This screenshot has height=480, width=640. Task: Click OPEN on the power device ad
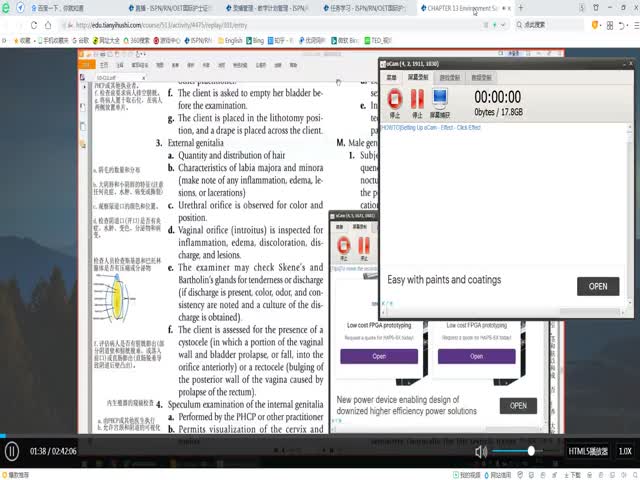click(517, 405)
